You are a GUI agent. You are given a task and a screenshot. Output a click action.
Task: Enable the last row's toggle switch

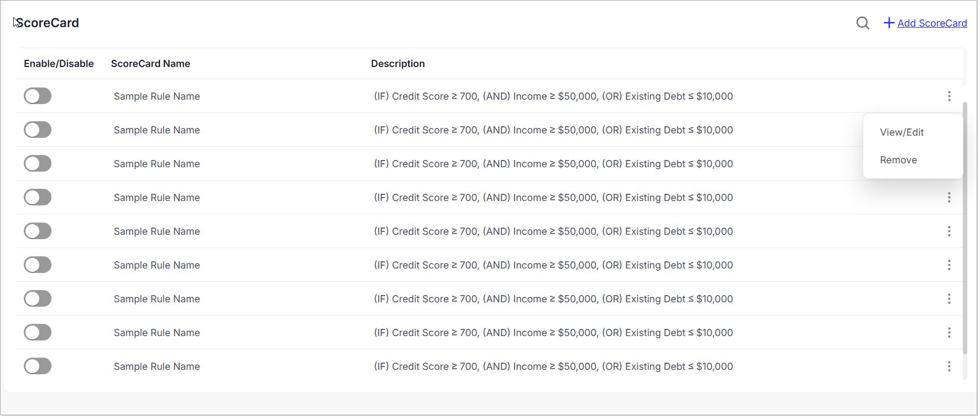coord(38,367)
